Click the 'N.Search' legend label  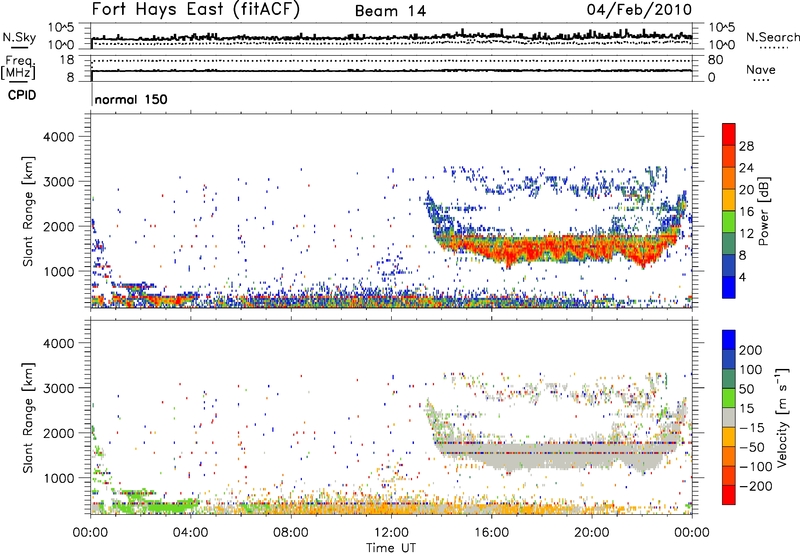tap(772, 37)
